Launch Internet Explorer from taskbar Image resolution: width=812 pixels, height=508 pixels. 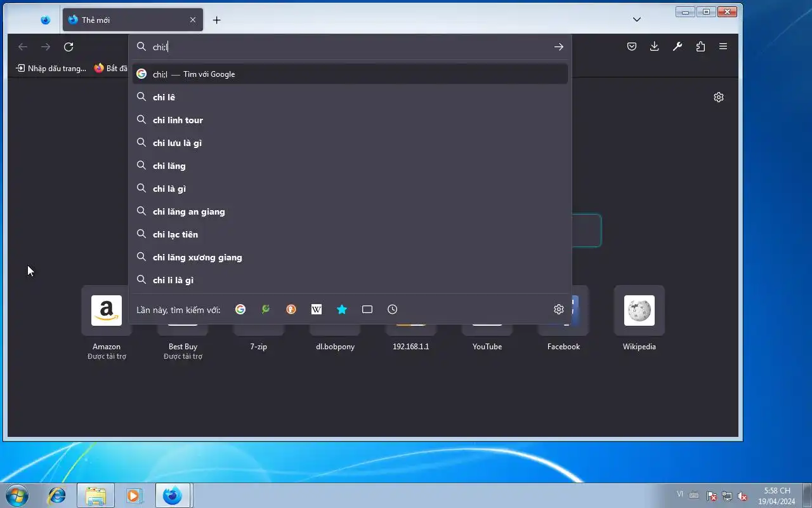57,495
